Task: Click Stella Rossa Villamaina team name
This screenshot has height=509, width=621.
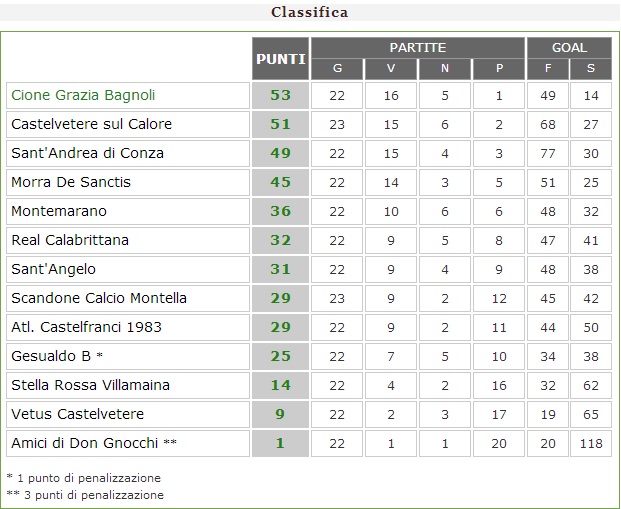Action: (x=90, y=385)
